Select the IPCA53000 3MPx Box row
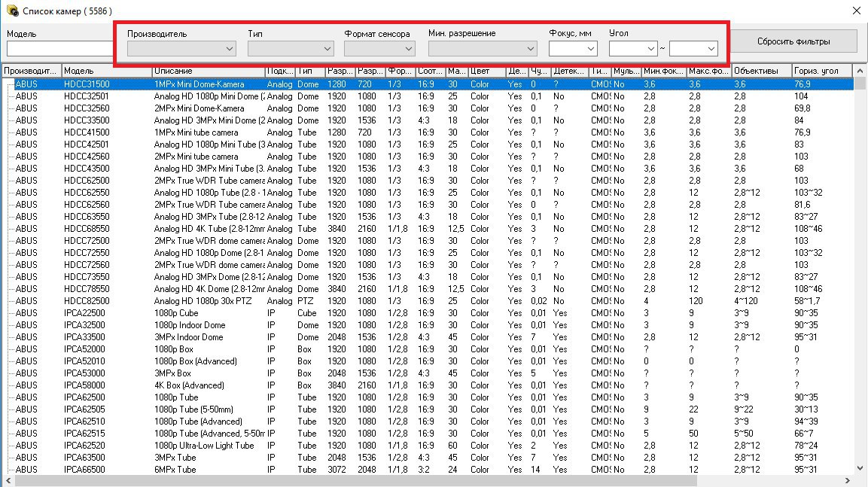868x487 pixels. click(433, 373)
